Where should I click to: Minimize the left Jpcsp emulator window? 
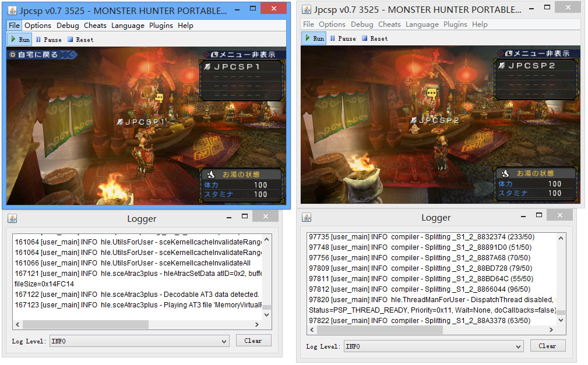point(237,9)
